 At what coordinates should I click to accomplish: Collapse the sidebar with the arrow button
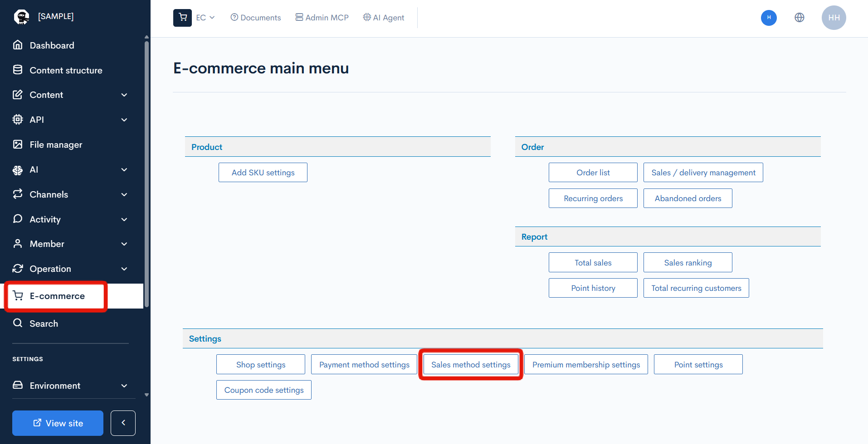point(123,423)
